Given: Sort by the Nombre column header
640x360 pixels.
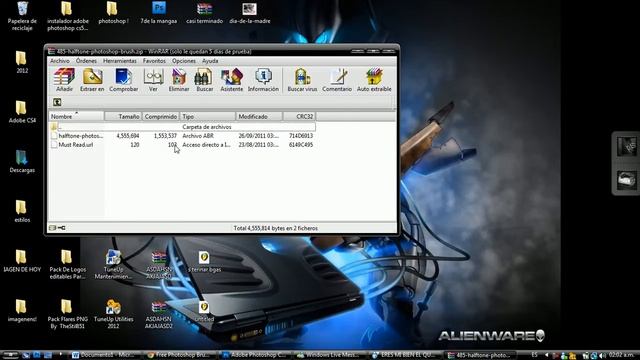Looking at the screenshot, I should point(76,116).
